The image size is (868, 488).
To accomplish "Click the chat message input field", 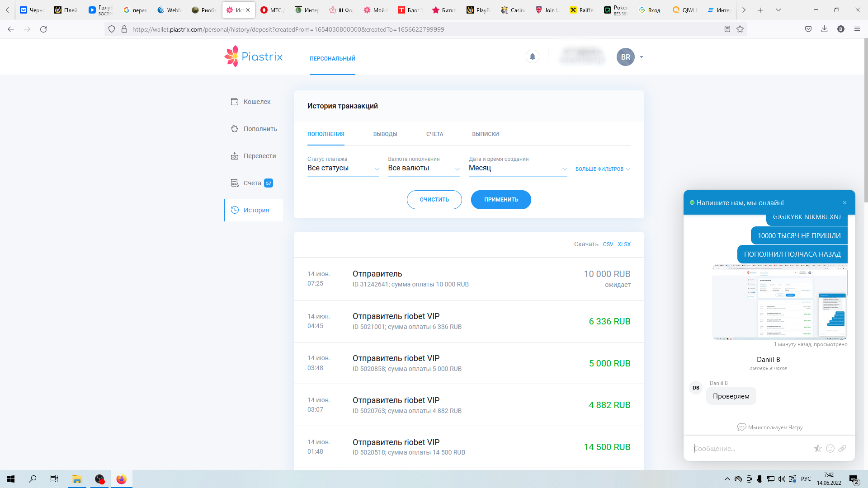I will click(750, 448).
